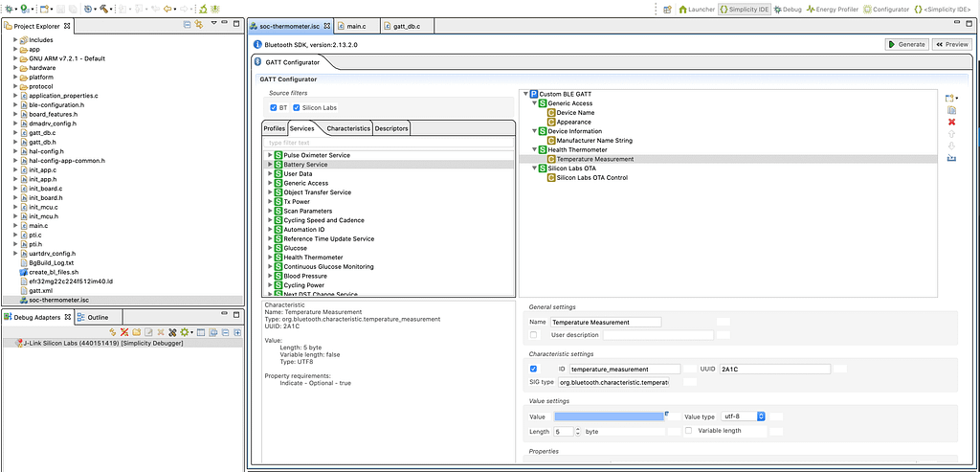The image size is (980, 472).
Task: Click the type filter text field
Action: tap(388, 143)
